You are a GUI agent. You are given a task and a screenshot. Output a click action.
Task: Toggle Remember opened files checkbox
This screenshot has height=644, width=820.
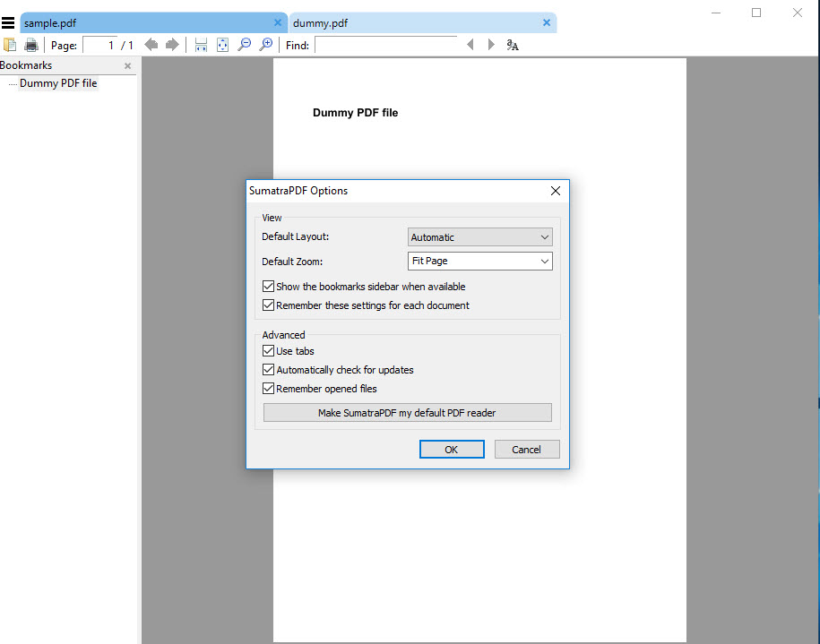pos(268,389)
